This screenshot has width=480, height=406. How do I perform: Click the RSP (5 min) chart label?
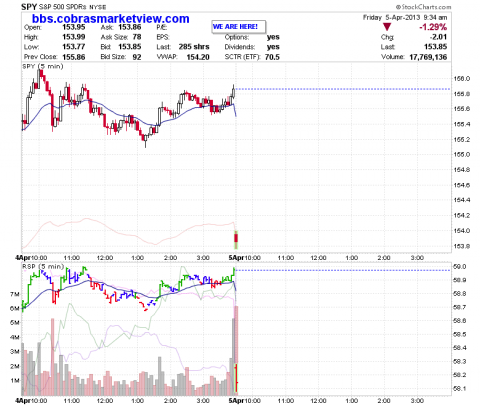43,267
